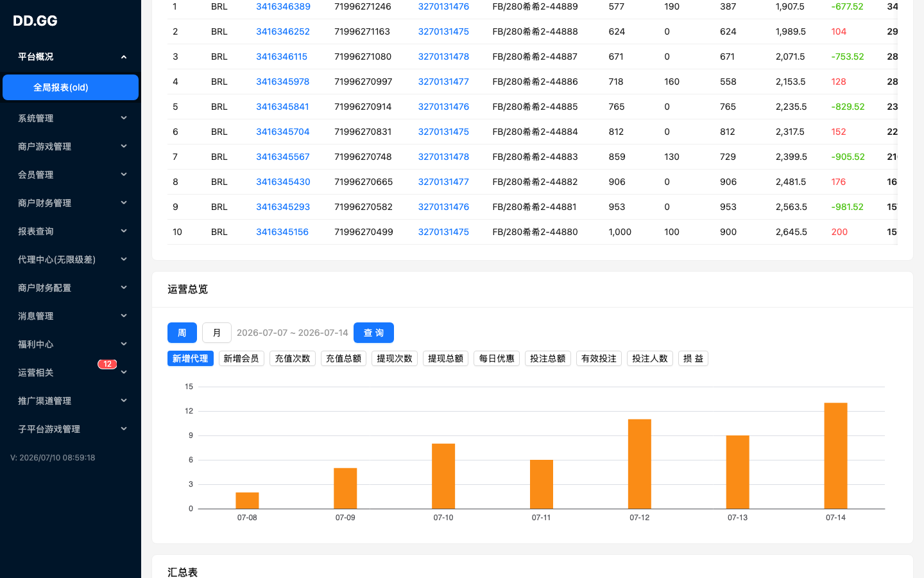Click the 07-14 chart bar
Screen dimensions: 924x578
pyautogui.click(x=836, y=456)
